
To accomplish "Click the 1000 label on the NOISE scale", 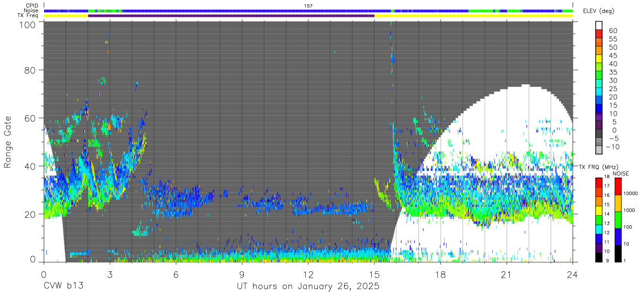I will click(x=629, y=210).
